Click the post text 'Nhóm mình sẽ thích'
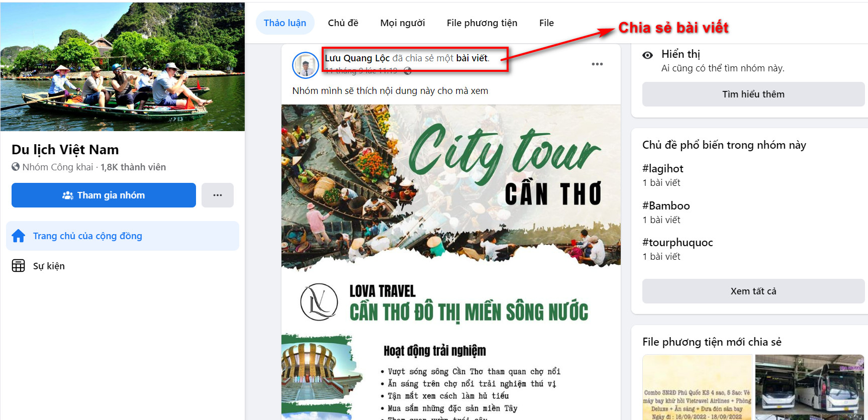The width and height of the screenshot is (868, 420). 390,91
